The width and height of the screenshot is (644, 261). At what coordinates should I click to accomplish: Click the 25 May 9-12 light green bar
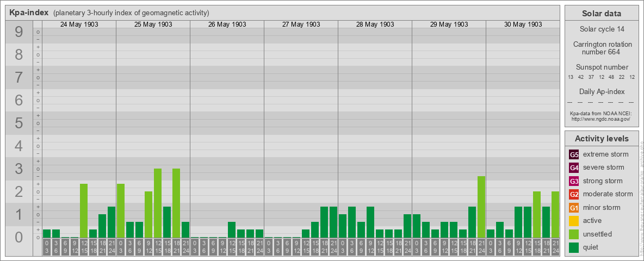tap(148, 215)
